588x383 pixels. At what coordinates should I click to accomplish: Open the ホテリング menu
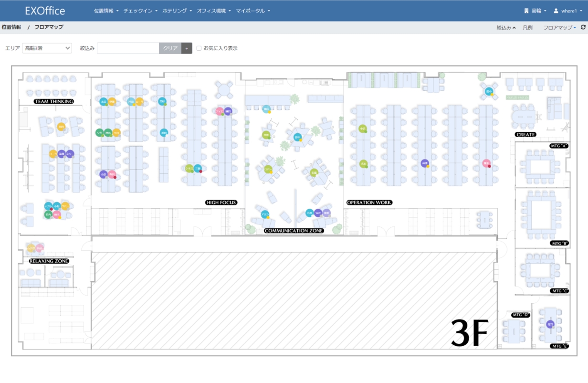click(177, 11)
